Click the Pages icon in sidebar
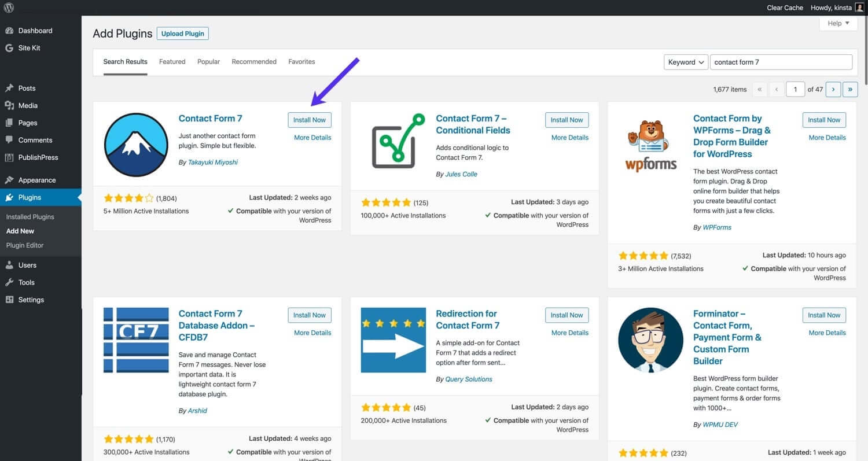868x461 pixels. click(x=9, y=123)
